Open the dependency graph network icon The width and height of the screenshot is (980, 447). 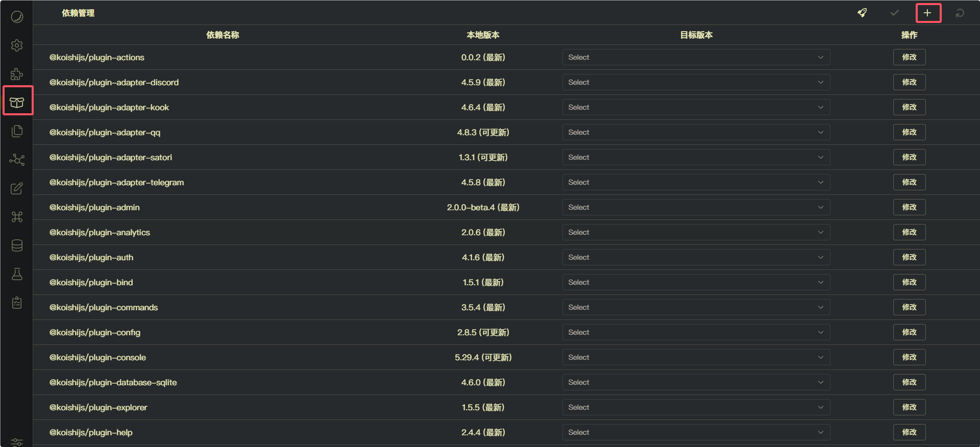(17, 160)
